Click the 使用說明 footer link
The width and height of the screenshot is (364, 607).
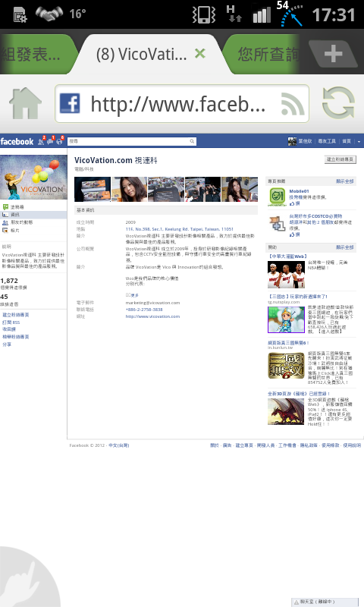point(352,445)
